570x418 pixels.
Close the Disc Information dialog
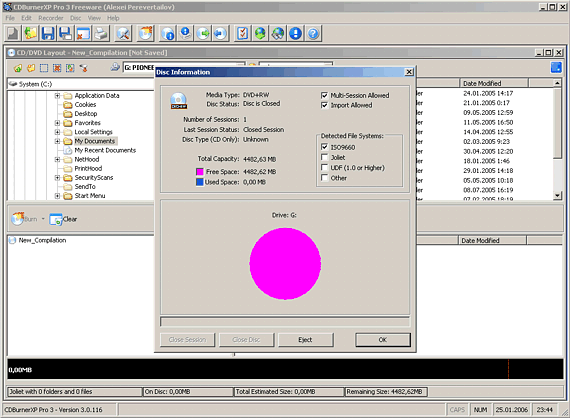(409, 72)
